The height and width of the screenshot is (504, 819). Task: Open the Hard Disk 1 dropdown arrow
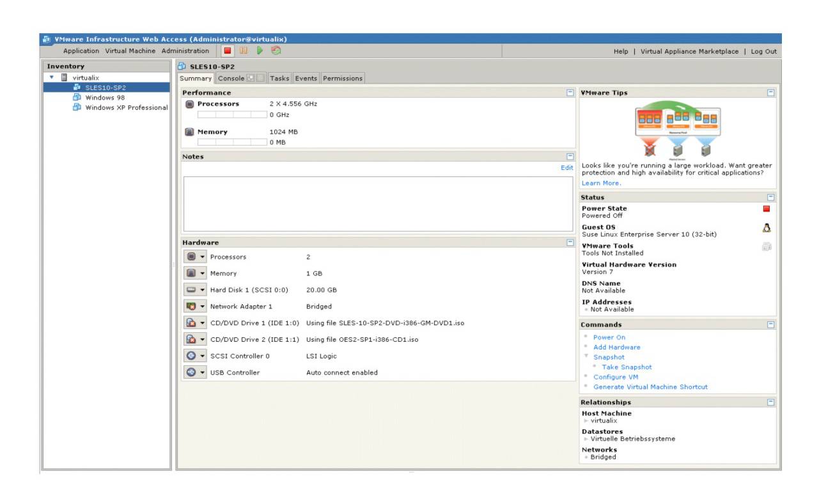click(203, 290)
